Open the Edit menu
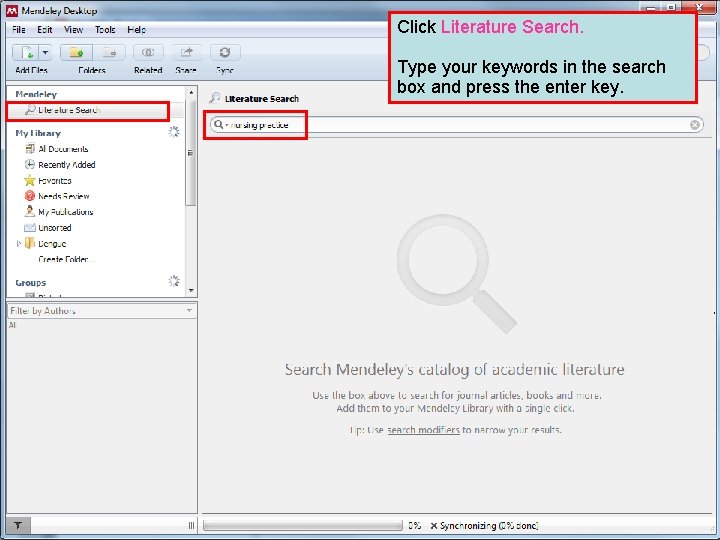Screen dimensions: 720x540 click(x=45, y=30)
